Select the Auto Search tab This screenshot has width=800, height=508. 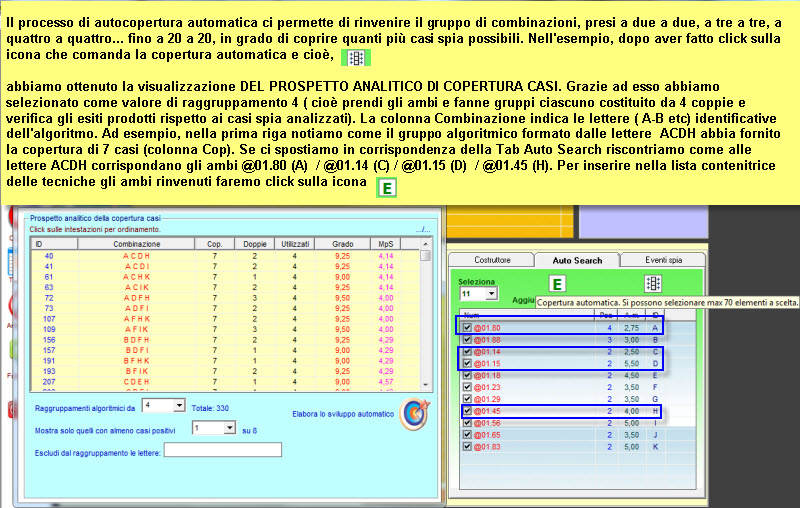(577, 260)
